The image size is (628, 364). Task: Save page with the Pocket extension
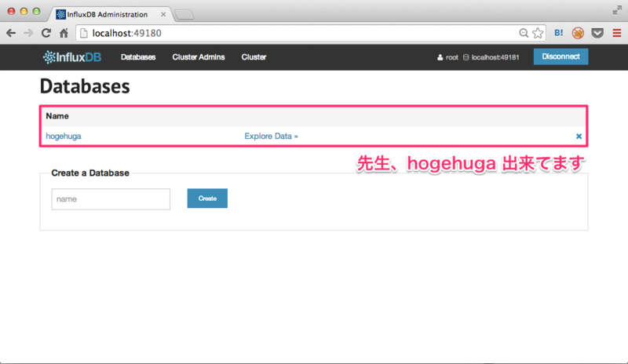(x=597, y=33)
